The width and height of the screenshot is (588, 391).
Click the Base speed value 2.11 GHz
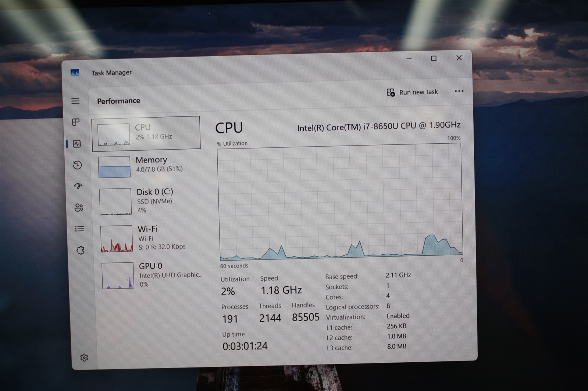point(398,275)
